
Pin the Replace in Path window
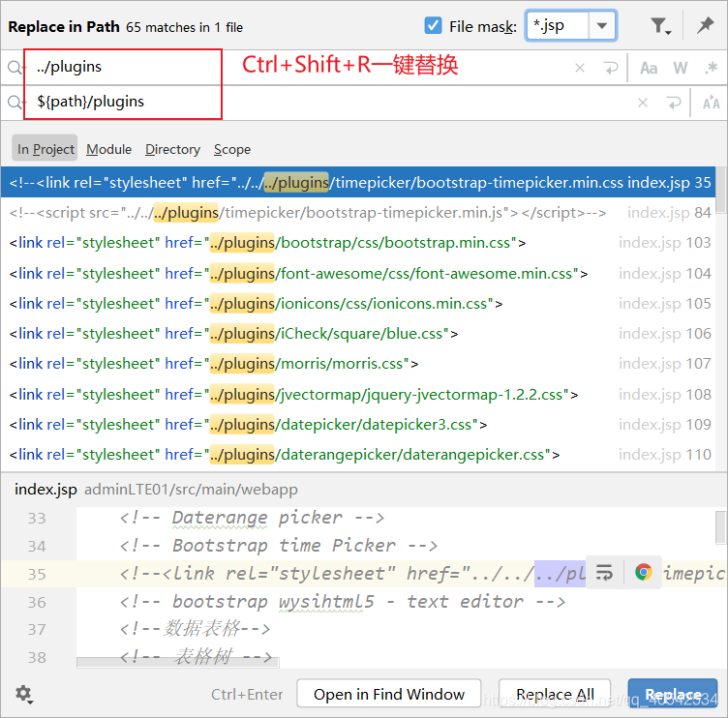coord(705,25)
